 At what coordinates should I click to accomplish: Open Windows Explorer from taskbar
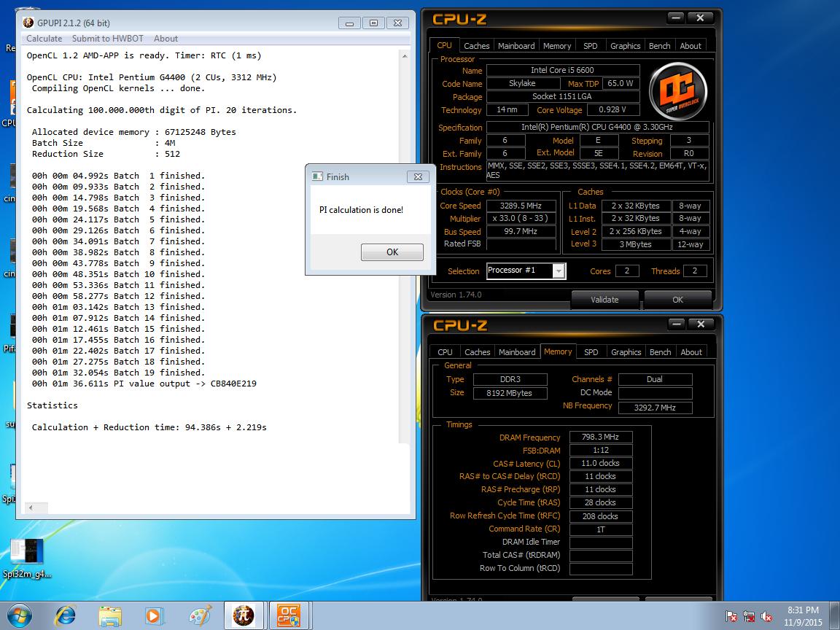[110, 616]
